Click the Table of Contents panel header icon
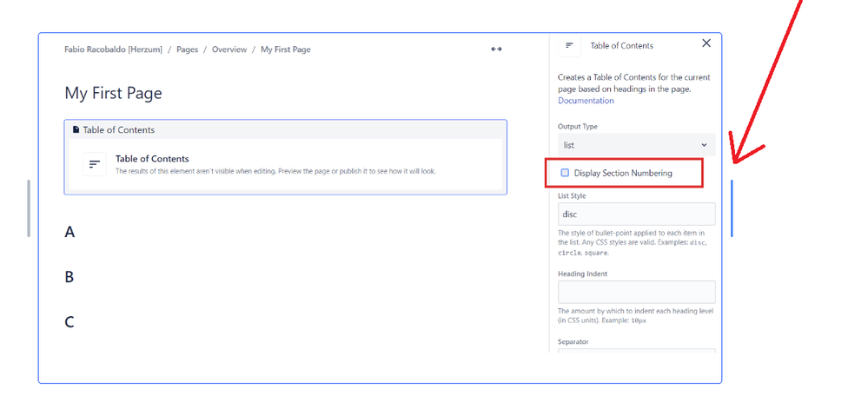 point(569,45)
